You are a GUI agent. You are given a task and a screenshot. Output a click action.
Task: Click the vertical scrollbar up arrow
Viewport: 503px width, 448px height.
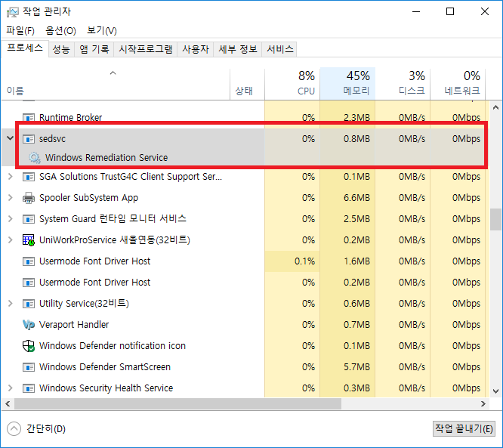tap(495, 107)
